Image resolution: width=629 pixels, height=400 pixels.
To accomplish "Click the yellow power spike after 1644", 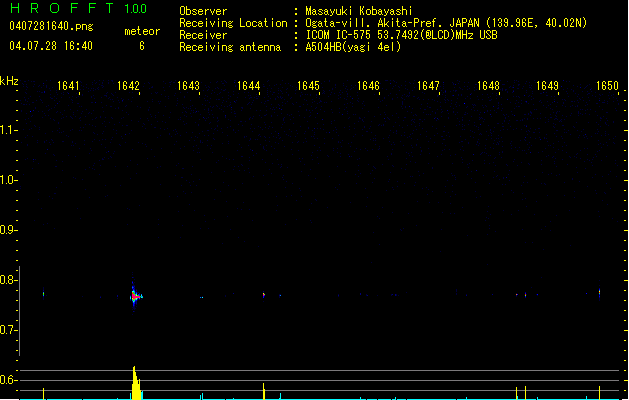I will click(x=264, y=391).
